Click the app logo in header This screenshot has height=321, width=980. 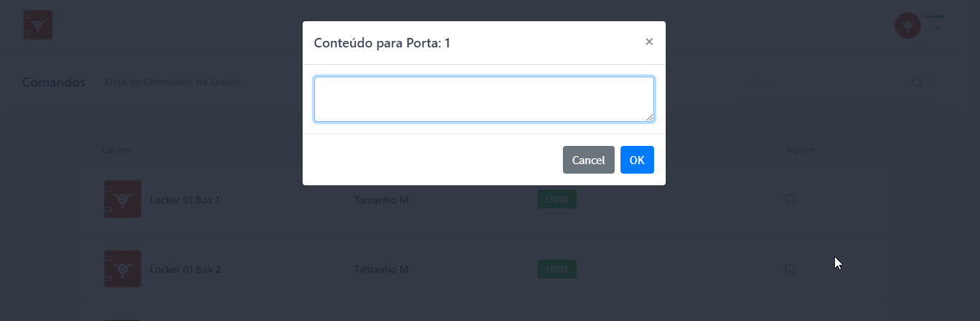(38, 26)
